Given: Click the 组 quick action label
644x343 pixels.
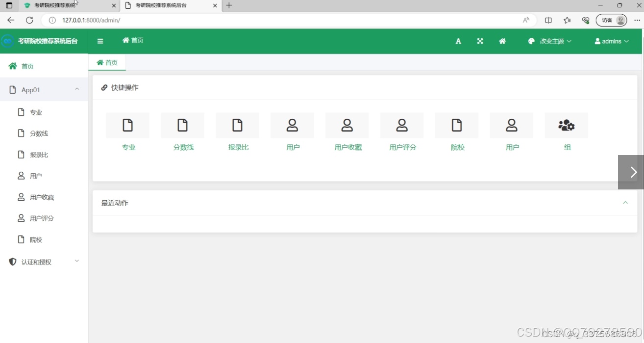Looking at the screenshot, I should pos(568,147).
